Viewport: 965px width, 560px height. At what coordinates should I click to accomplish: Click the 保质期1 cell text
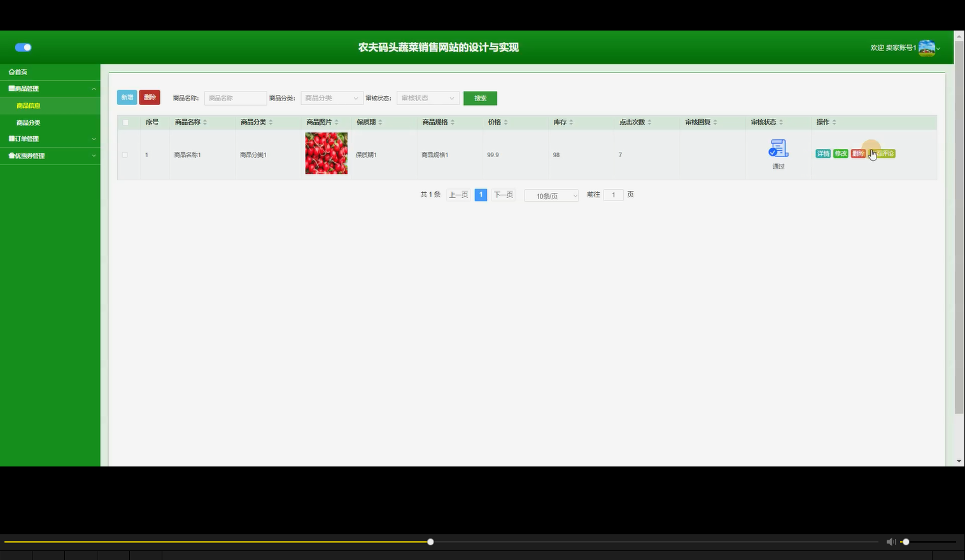[x=366, y=155]
